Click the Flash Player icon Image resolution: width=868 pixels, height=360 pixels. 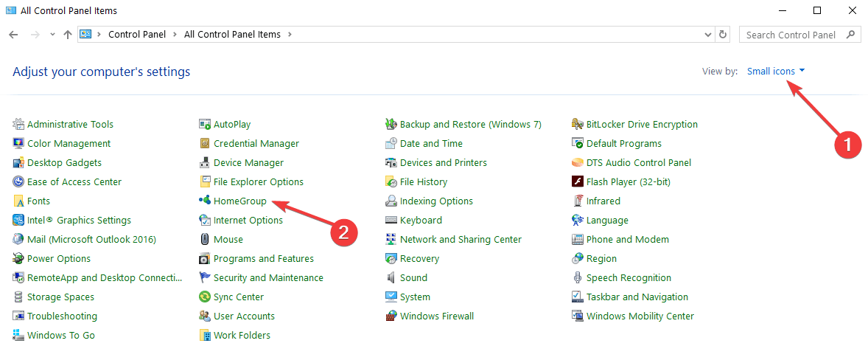578,181
